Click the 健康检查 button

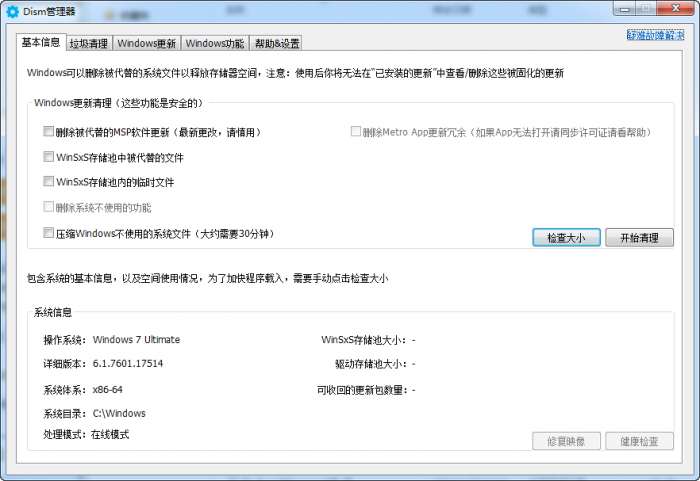coord(639,441)
